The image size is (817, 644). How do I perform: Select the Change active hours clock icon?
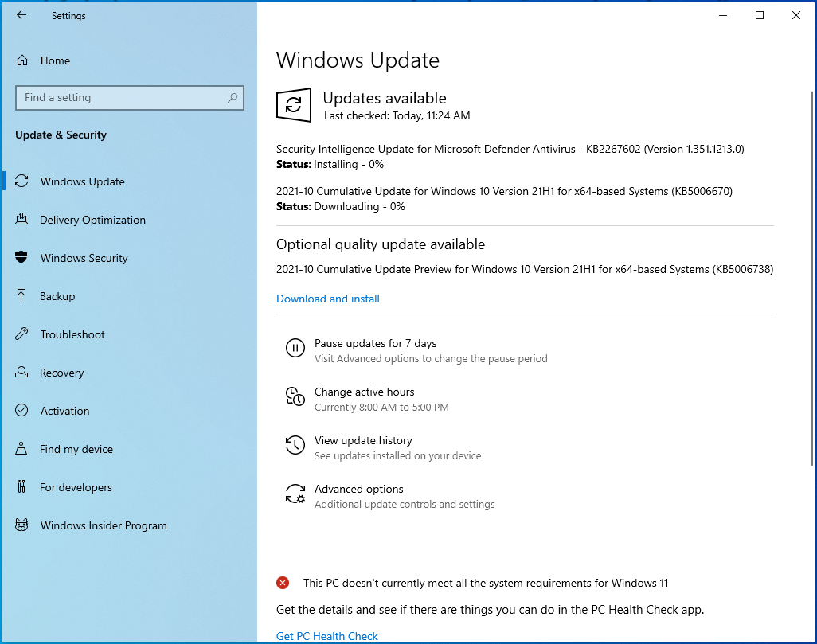tap(295, 396)
